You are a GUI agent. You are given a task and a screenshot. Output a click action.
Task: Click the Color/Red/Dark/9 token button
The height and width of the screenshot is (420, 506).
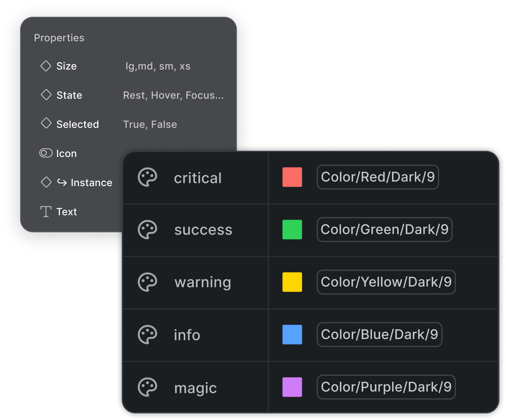tap(377, 177)
